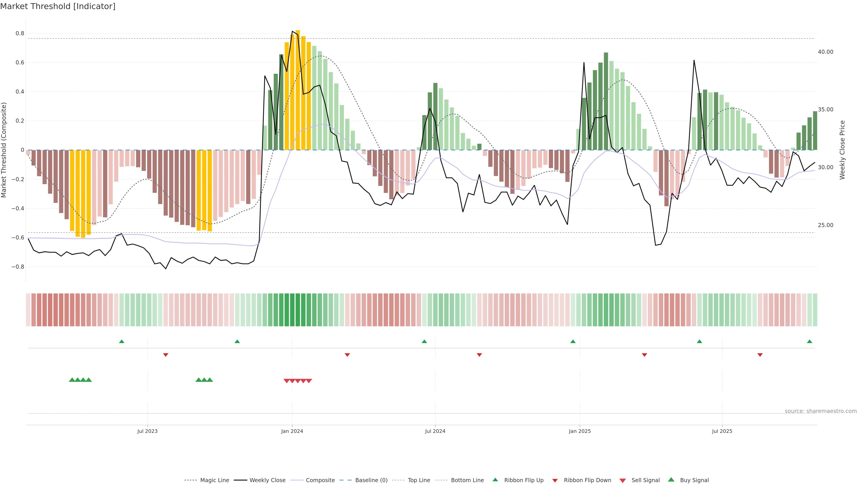Viewport: 868px width, 488px height.
Task: Click the Ribbon Flip Down legend triangle icon
Action: click(555, 481)
